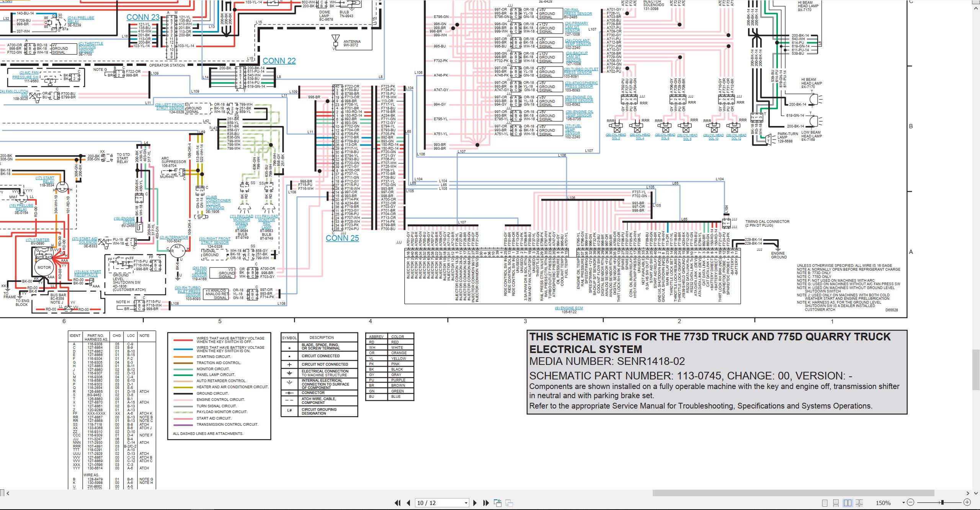The width and height of the screenshot is (980, 510).
Task: Open the (26) RAIL PRESS SENSOR link
Action: (x=578, y=12)
